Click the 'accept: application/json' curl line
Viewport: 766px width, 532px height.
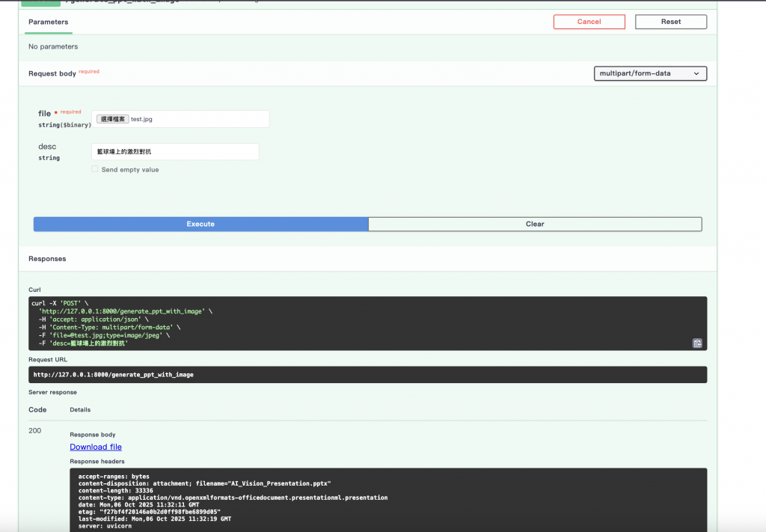[94, 319]
